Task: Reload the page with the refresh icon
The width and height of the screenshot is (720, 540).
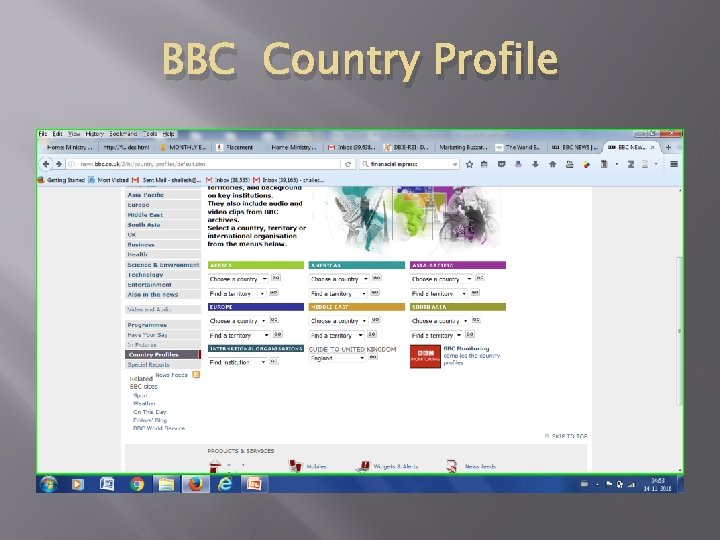Action: (x=348, y=164)
